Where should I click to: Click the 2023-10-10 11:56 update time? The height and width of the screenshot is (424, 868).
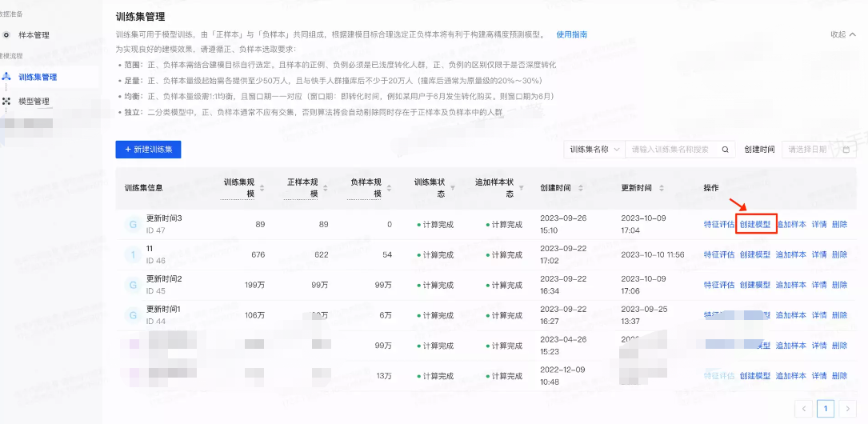coord(653,254)
